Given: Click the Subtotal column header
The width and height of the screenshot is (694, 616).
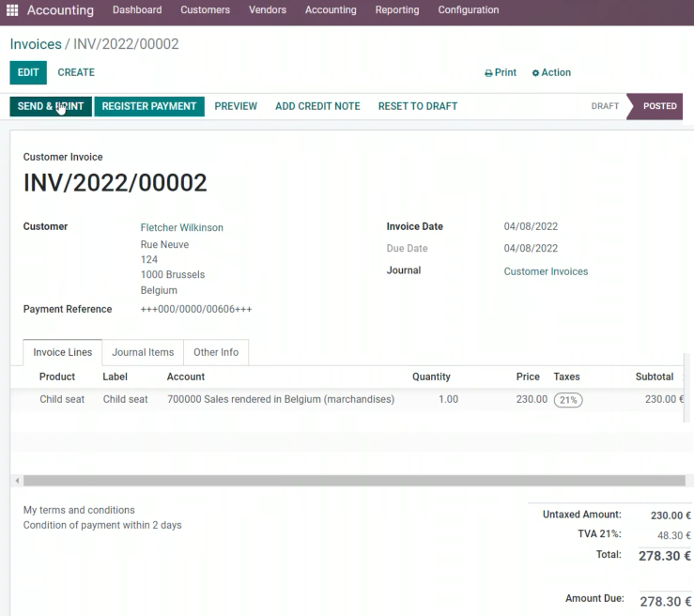Looking at the screenshot, I should click(655, 377).
